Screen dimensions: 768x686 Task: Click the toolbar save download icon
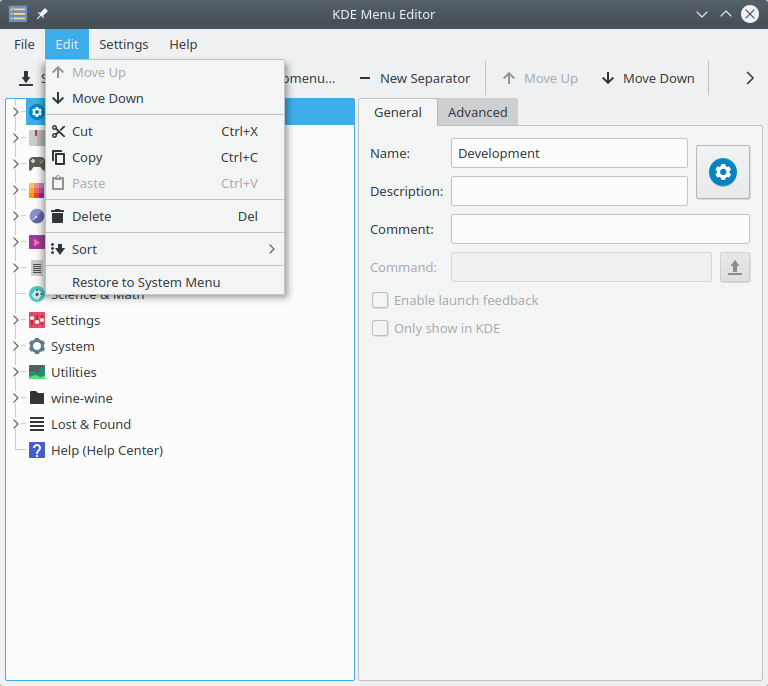click(x=25, y=78)
